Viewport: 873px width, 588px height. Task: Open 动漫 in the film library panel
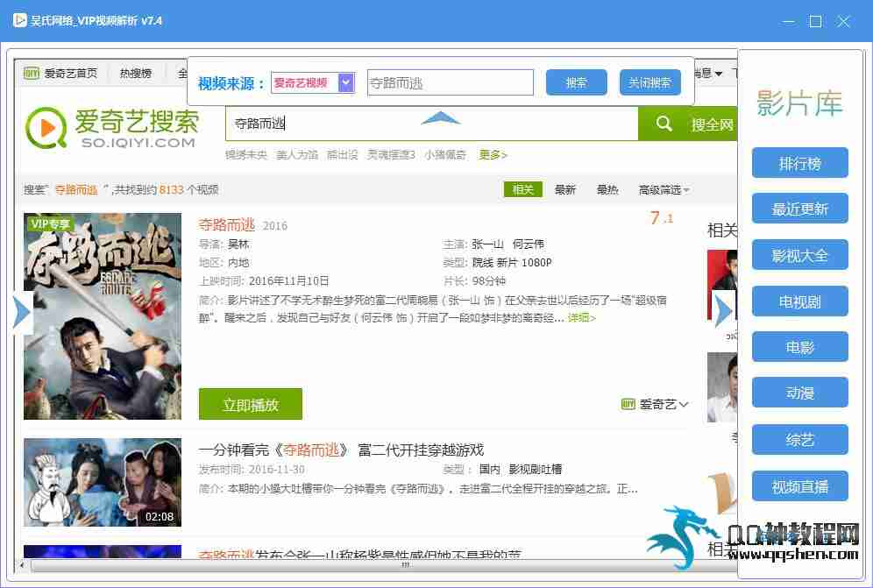click(x=800, y=393)
